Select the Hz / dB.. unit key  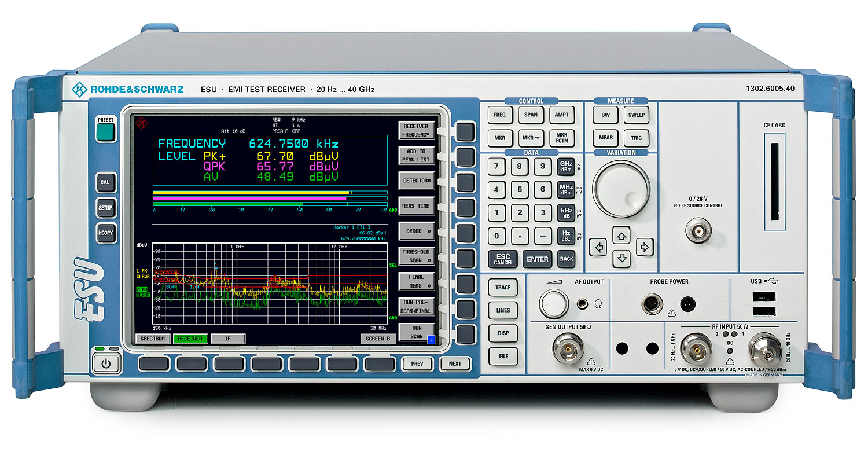pos(566,236)
